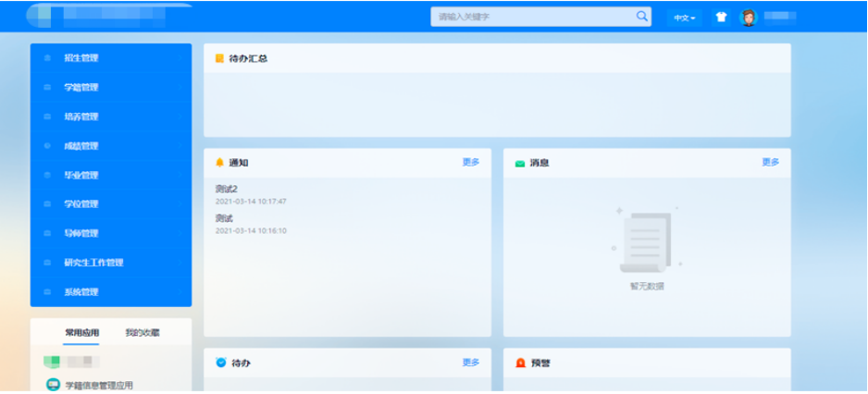This screenshot has width=868, height=394.
Task: Focus the keyword search input field
Action: click(x=532, y=17)
